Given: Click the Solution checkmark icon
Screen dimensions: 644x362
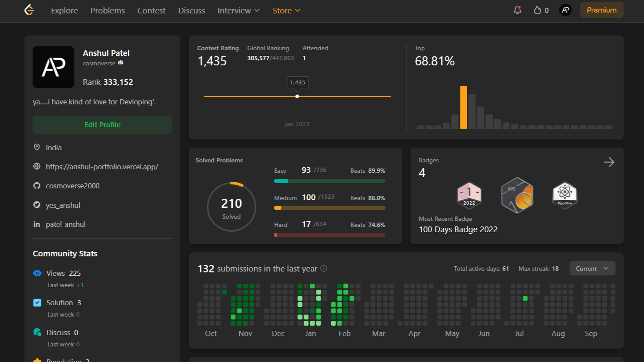Looking at the screenshot, I should click(x=37, y=303).
